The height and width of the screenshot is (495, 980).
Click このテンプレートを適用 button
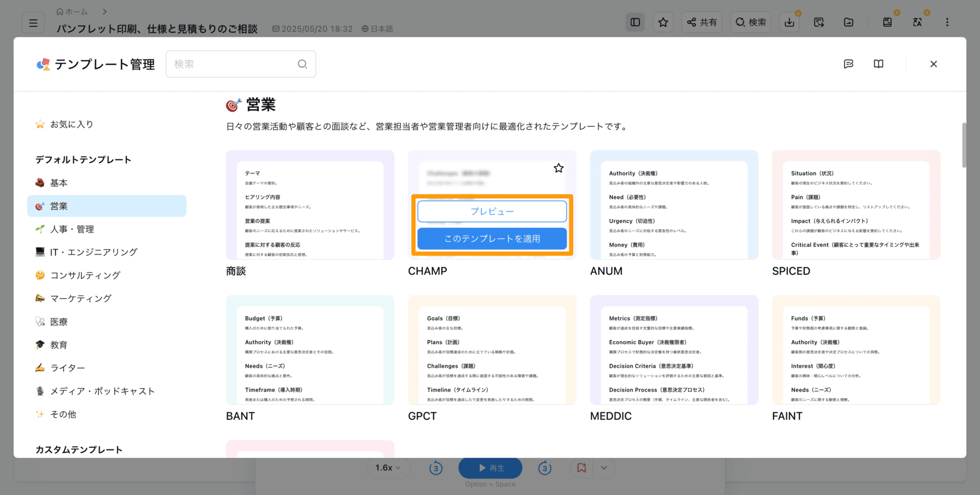(492, 239)
